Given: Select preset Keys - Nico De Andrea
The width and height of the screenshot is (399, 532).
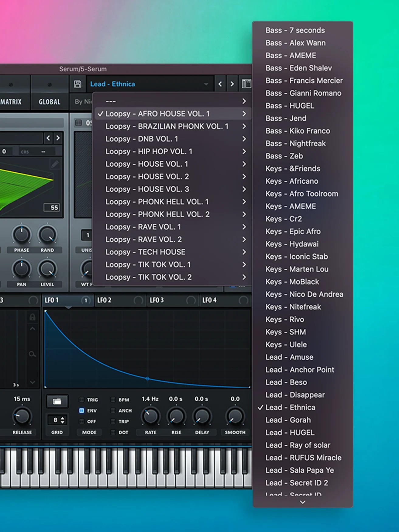Looking at the screenshot, I should (303, 294).
